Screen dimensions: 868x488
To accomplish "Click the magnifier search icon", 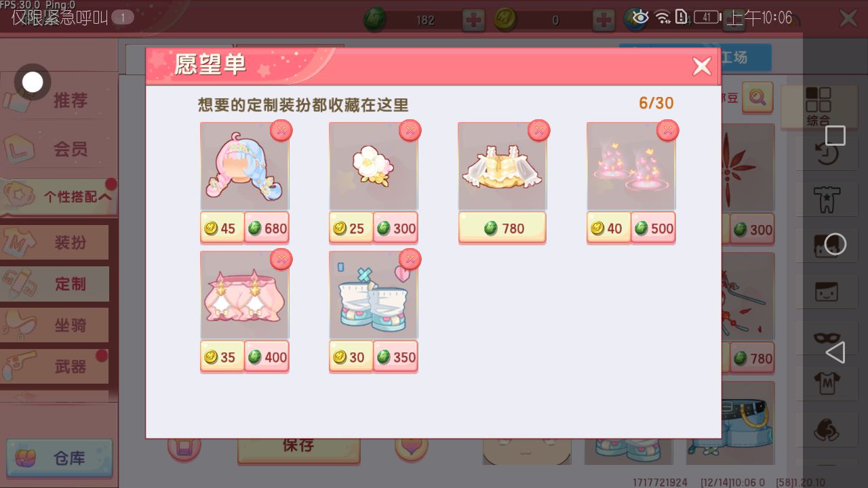I will pos(757,98).
